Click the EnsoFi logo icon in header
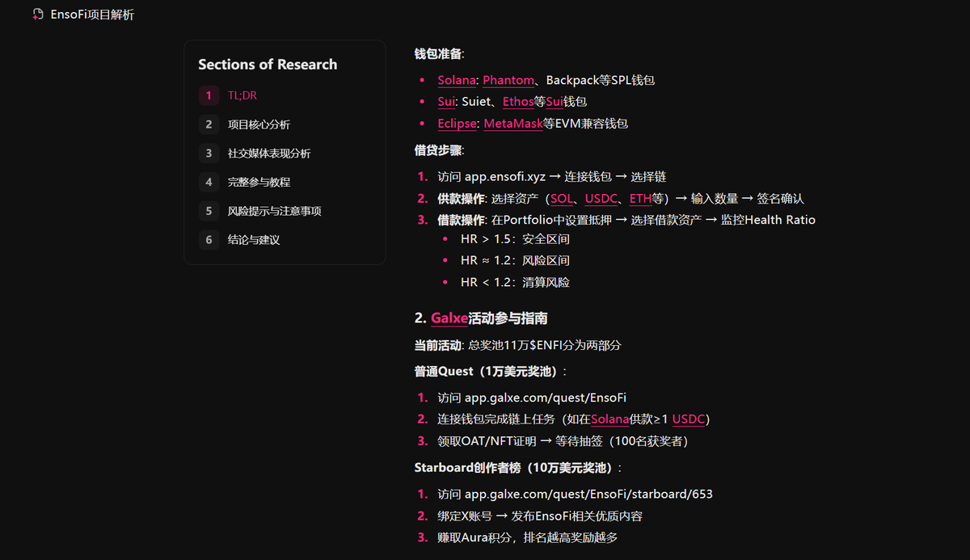This screenshot has width=970, height=560. (x=38, y=15)
